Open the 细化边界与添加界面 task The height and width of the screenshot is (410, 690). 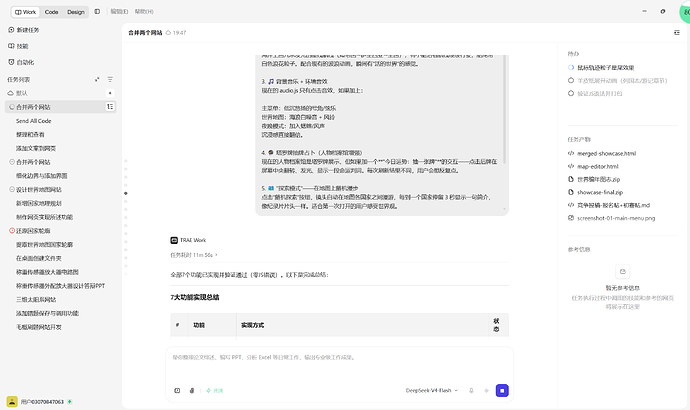click(x=42, y=176)
